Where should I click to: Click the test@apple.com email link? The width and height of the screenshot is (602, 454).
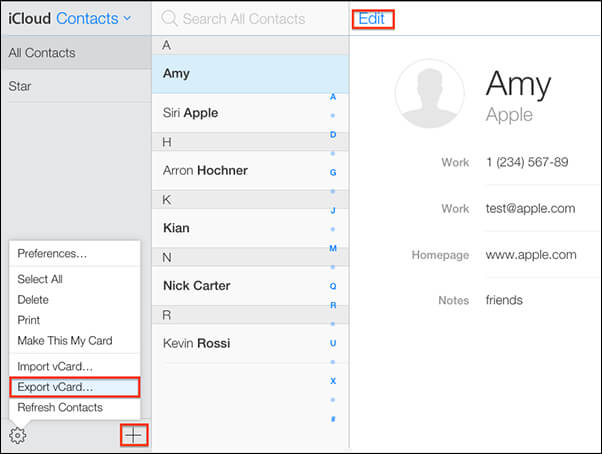pos(530,208)
